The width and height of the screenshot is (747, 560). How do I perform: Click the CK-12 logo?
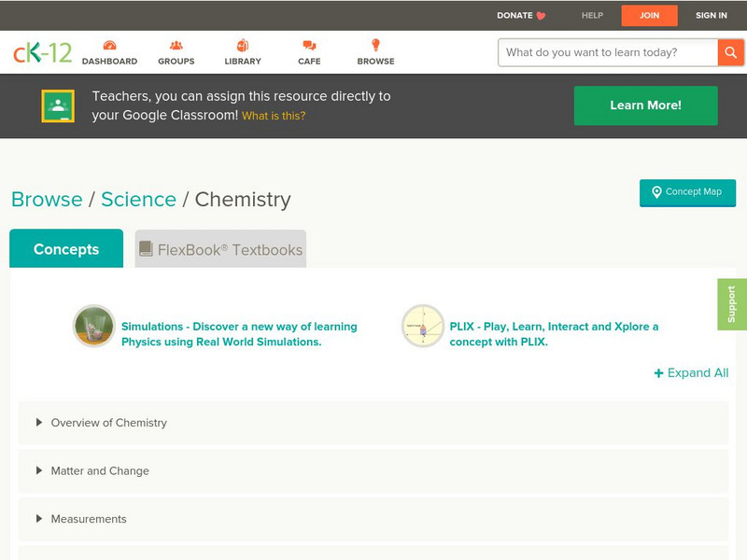click(42, 52)
